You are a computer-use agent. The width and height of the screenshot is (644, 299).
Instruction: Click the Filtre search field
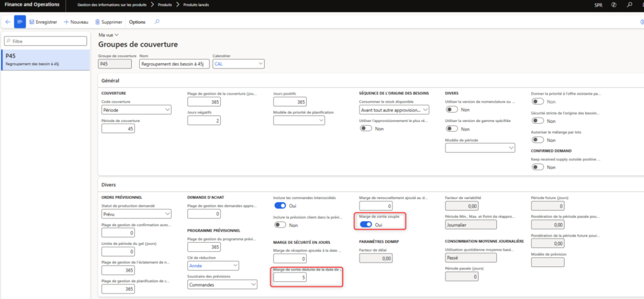click(45, 41)
